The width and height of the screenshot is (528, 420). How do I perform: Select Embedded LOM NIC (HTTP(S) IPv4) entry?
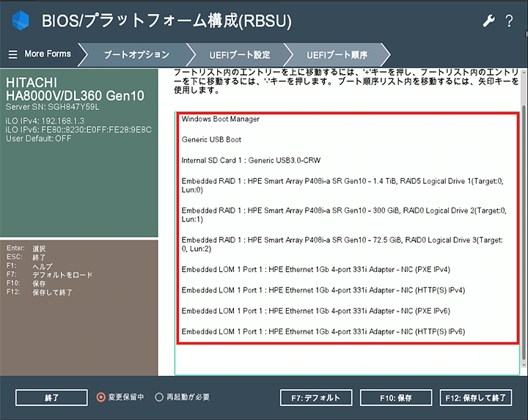(x=323, y=290)
